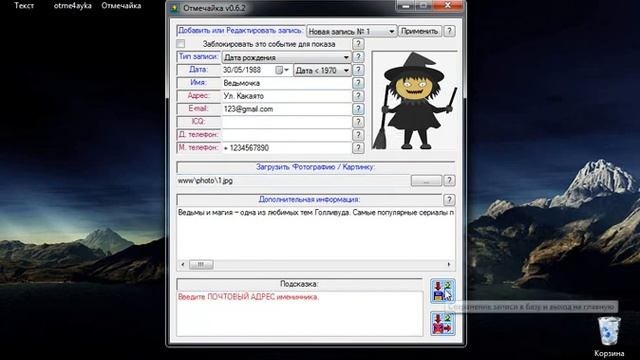Click the right scroll arrow in info area

[449, 264]
